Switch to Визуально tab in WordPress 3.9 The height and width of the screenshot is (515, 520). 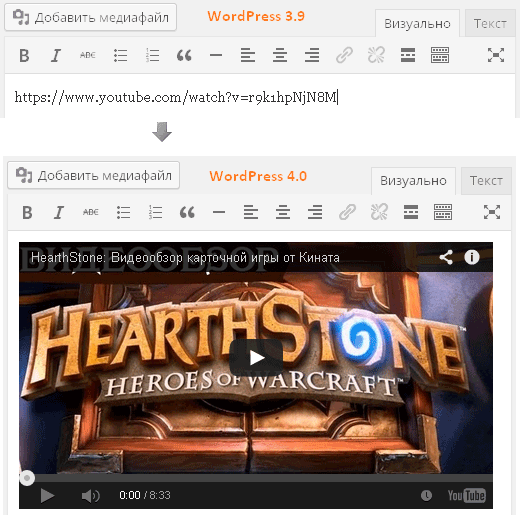[417, 23]
